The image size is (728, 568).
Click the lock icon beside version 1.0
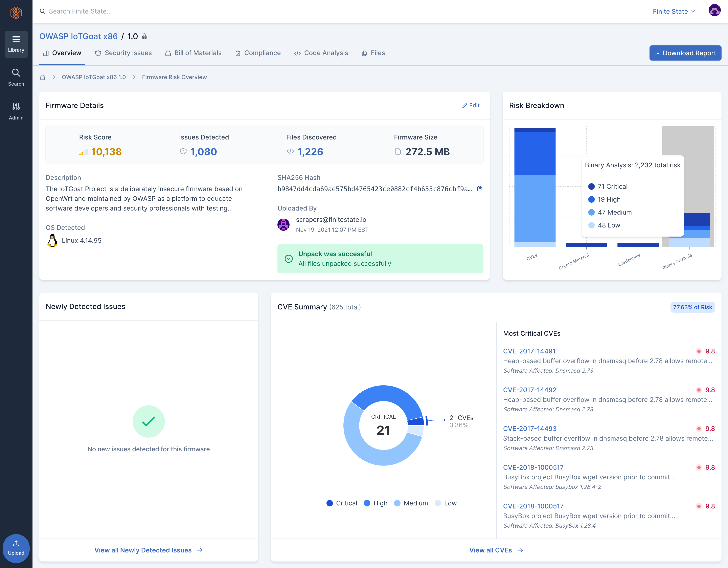[x=144, y=36]
